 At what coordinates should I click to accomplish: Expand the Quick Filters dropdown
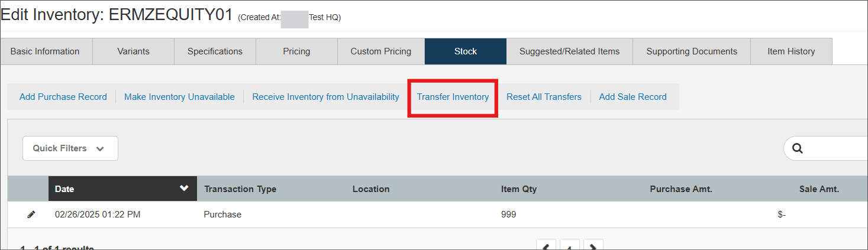(x=70, y=148)
